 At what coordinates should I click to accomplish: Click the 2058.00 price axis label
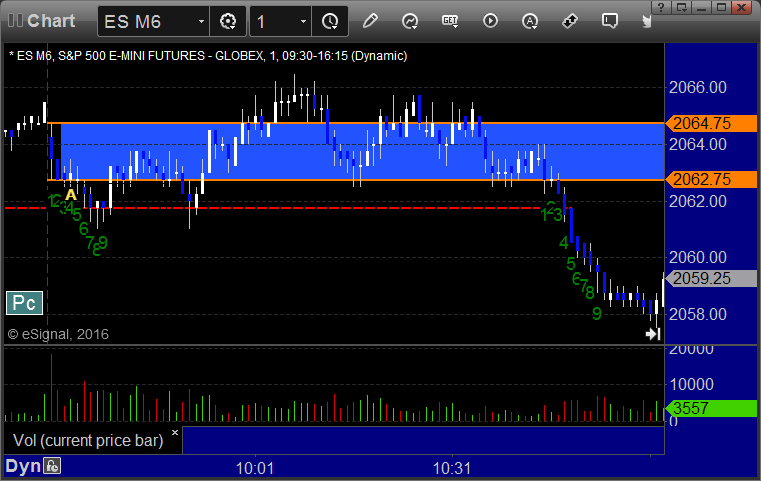tap(697, 315)
